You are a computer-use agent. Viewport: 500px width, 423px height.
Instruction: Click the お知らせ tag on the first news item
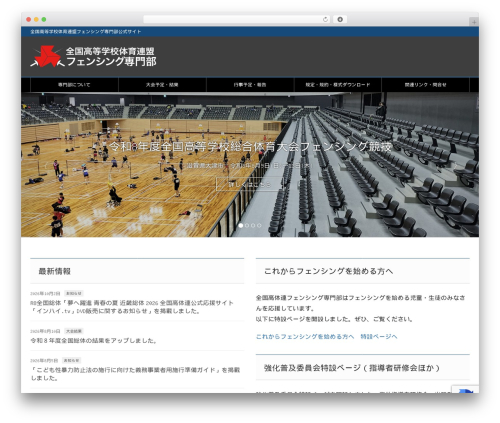click(x=74, y=293)
